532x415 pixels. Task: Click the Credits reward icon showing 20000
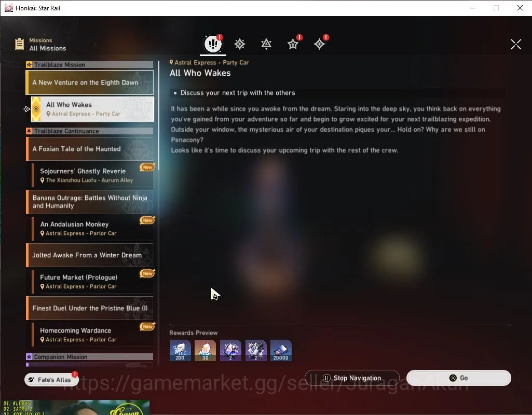click(281, 351)
